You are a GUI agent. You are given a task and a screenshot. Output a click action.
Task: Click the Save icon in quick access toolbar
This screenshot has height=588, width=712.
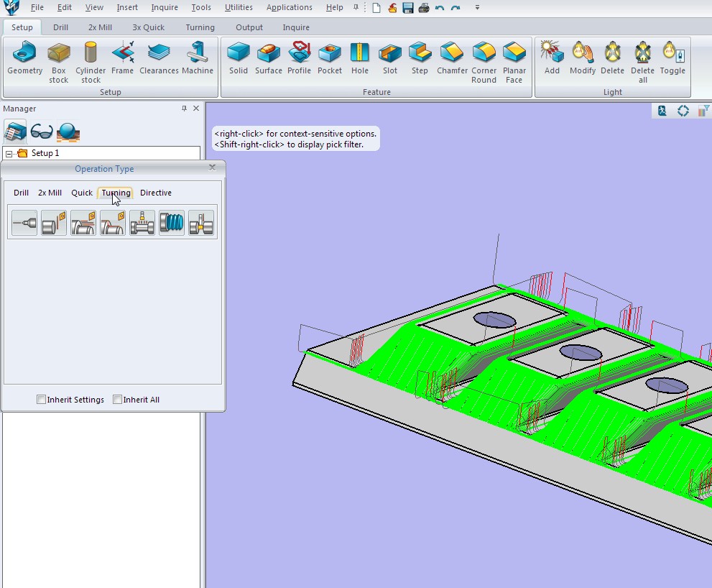coord(408,8)
